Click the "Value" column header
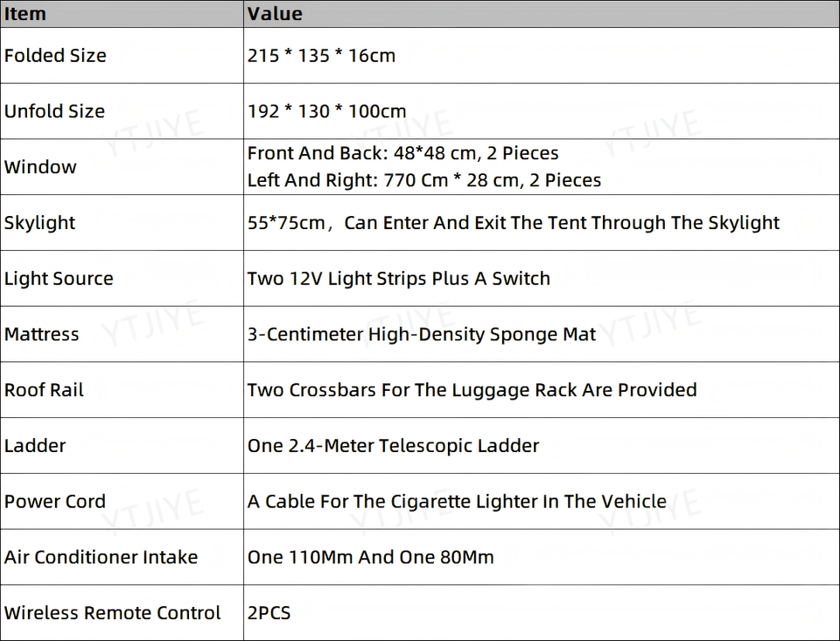 [275, 14]
